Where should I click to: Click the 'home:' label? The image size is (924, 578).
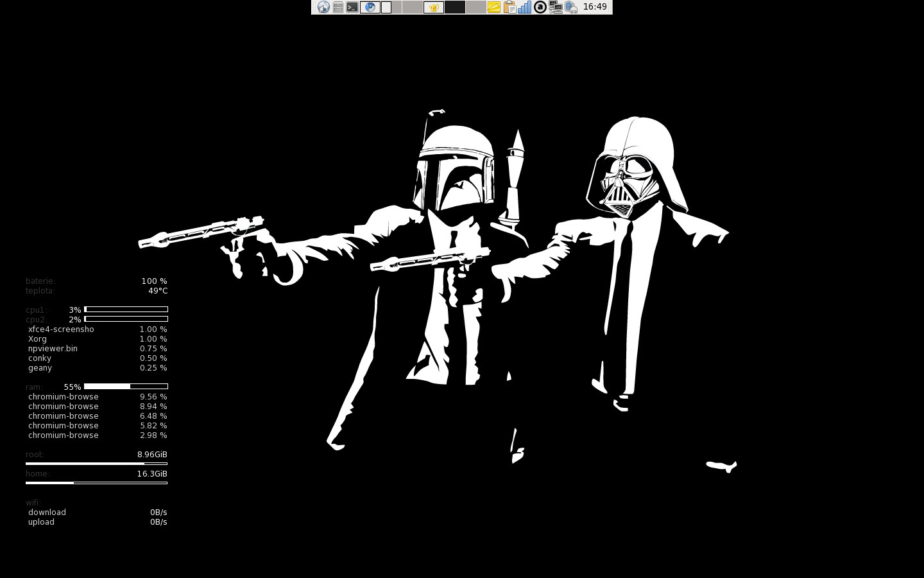tap(38, 474)
